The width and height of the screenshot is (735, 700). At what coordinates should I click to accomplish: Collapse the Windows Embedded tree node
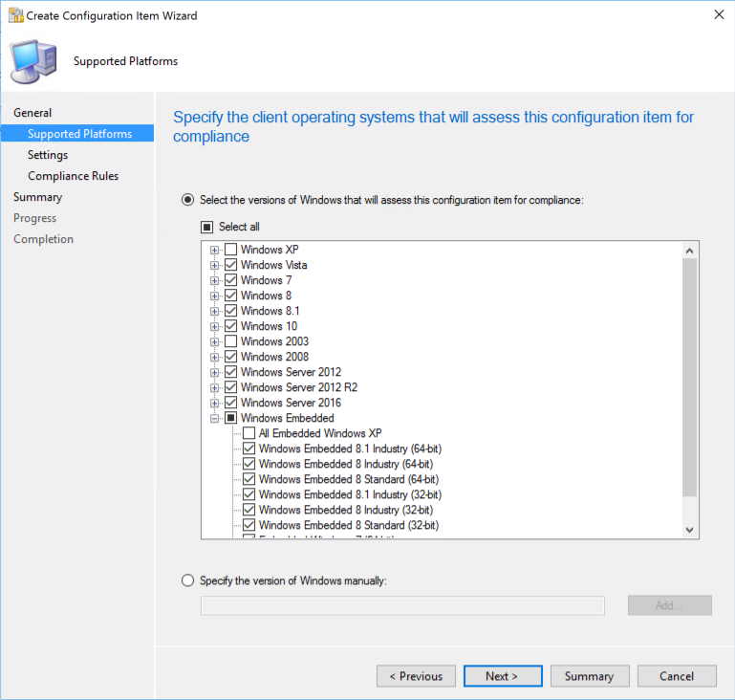pos(214,419)
